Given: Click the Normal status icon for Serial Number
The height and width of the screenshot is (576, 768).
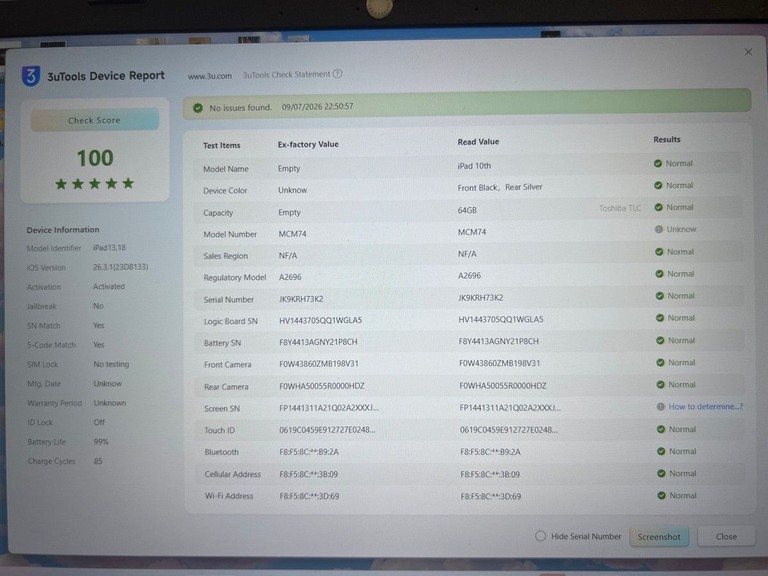Looking at the screenshot, I should (660, 296).
